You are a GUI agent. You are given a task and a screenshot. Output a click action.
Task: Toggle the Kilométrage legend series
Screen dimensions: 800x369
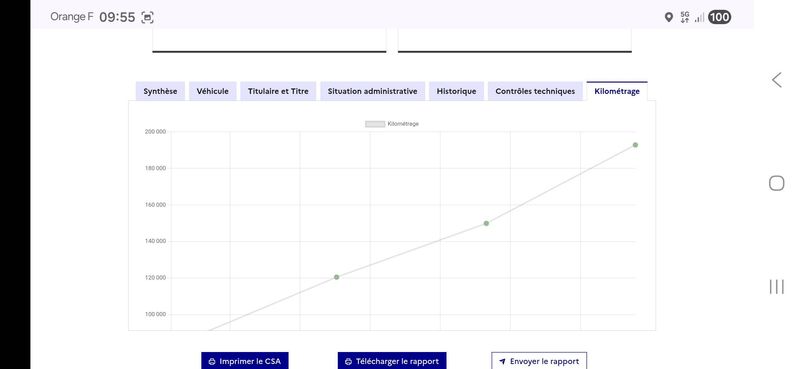[392, 124]
